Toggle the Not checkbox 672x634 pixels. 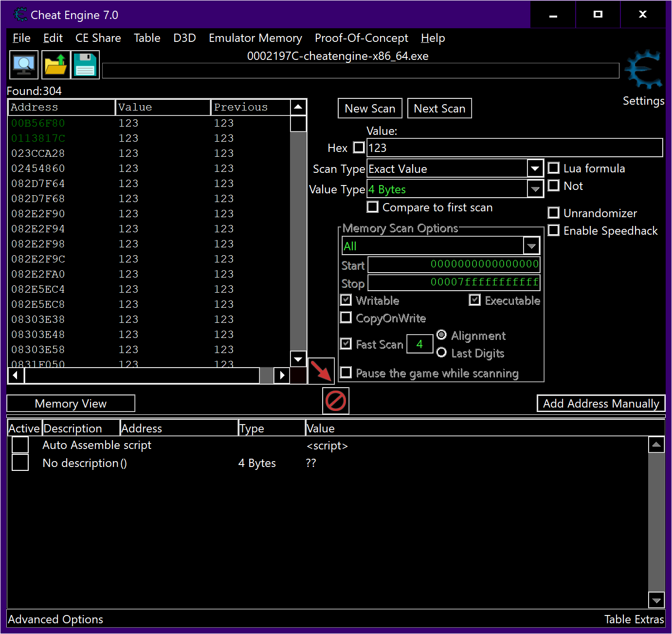(x=553, y=186)
